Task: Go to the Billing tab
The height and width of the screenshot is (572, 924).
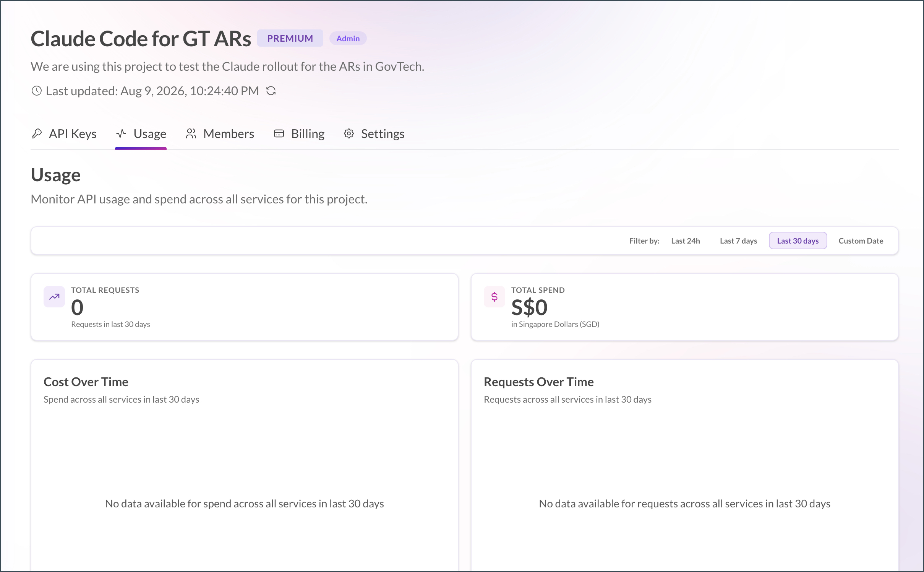Action: [299, 134]
